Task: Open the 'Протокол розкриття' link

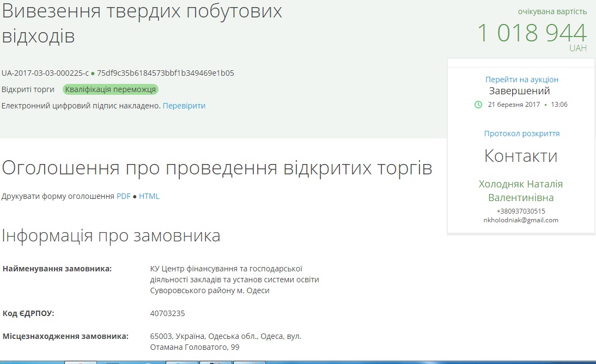Action: tap(521, 134)
